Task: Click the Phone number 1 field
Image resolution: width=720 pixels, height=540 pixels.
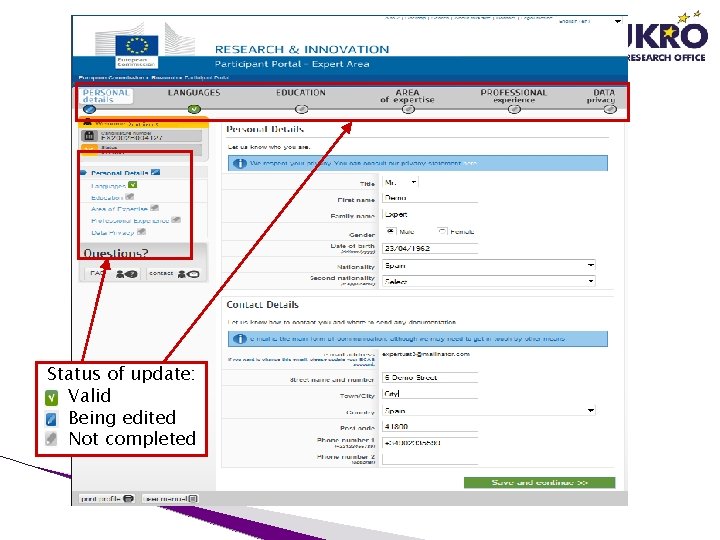Action: (x=430, y=443)
